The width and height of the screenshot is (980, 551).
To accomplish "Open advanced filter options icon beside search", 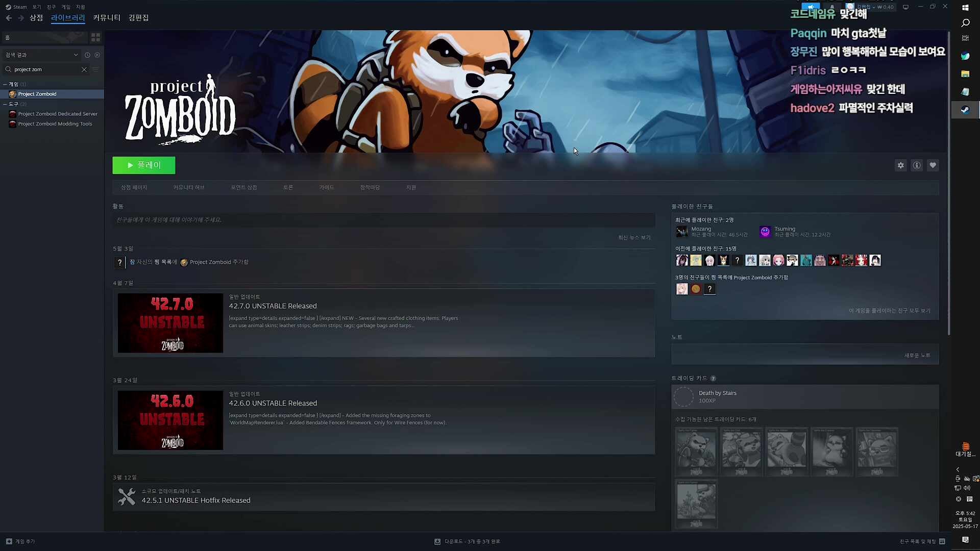I will [x=95, y=69].
